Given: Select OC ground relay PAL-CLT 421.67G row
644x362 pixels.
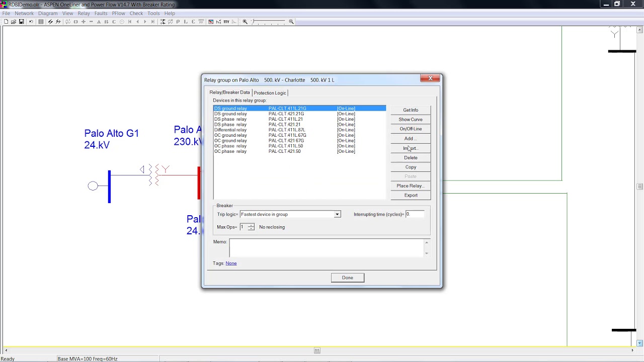Looking at the screenshot, I should coord(299,141).
